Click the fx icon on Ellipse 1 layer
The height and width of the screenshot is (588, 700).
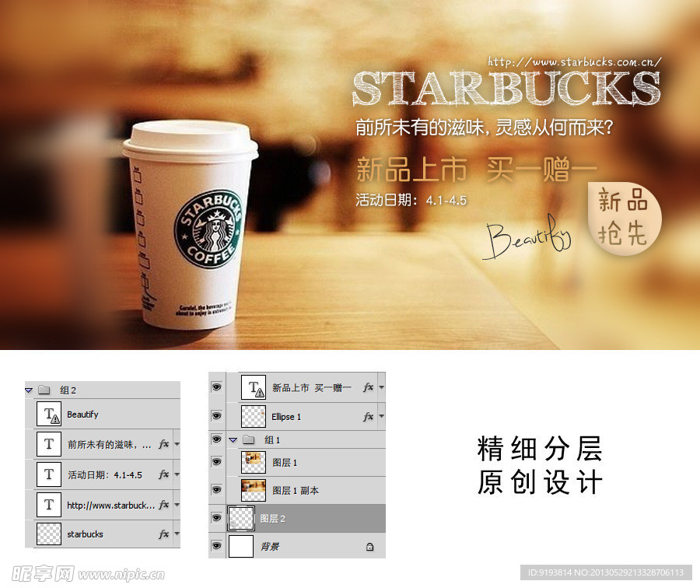tap(368, 417)
